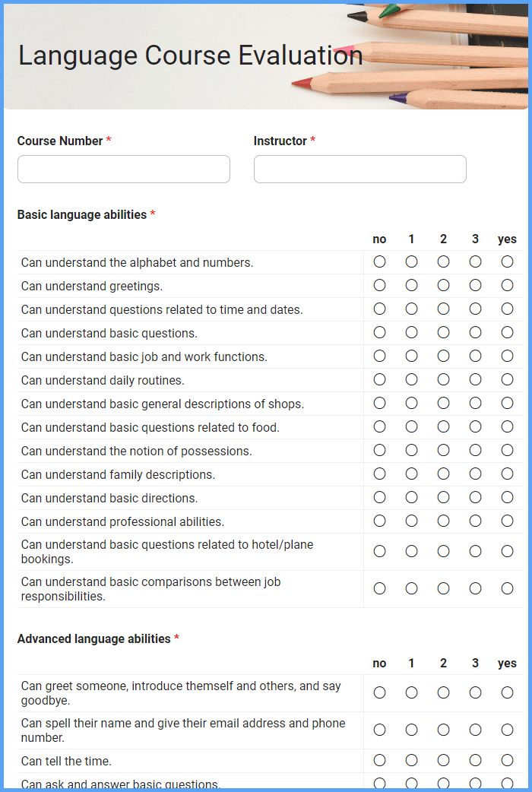The image size is (532, 792).
Task: Select 1 for understanding family descriptions
Action: (x=411, y=474)
